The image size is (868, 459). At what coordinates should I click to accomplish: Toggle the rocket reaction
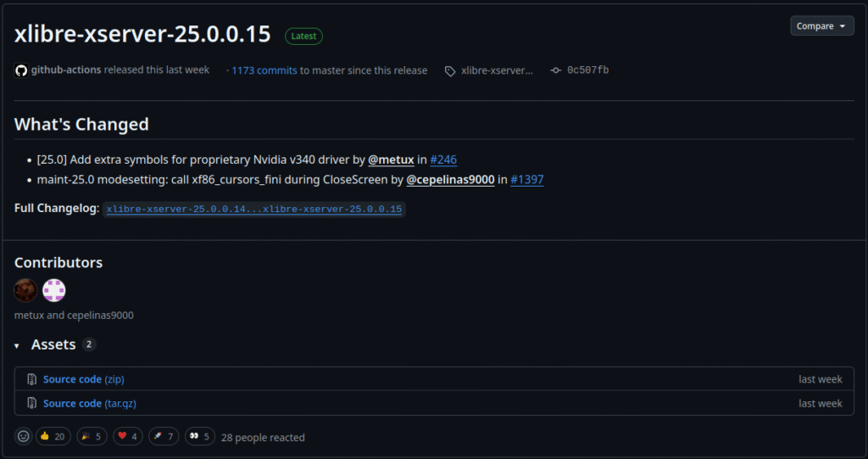pyautogui.click(x=164, y=436)
